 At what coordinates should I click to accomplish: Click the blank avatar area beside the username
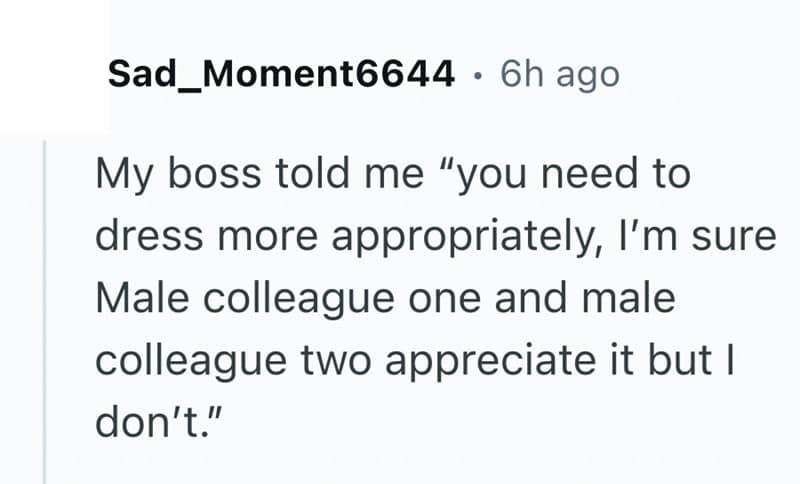(55, 68)
